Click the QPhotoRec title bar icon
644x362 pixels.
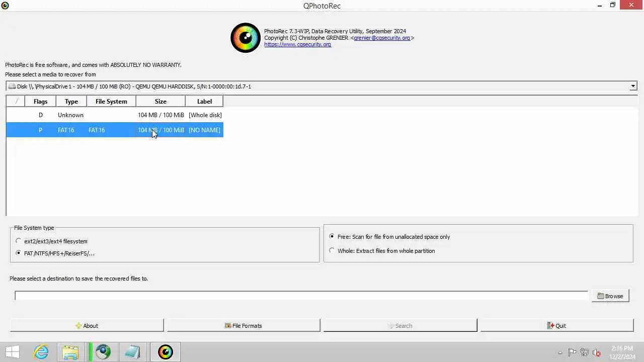(5, 6)
